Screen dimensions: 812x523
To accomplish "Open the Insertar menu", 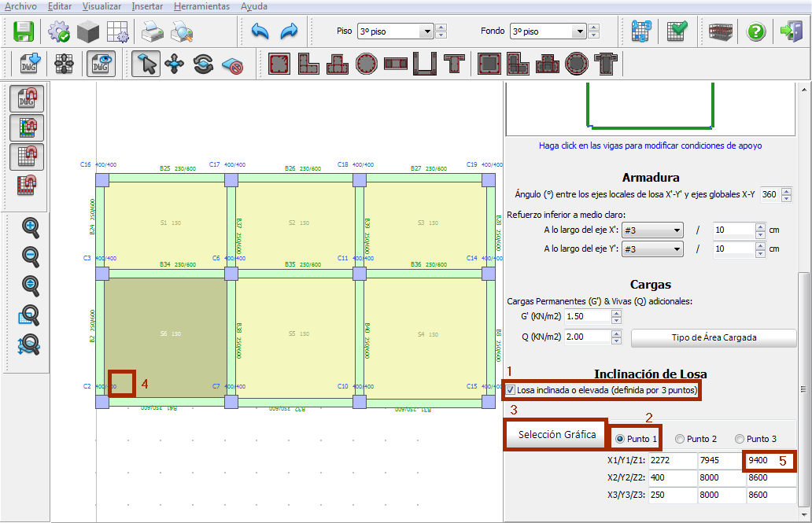I will tap(147, 6).
